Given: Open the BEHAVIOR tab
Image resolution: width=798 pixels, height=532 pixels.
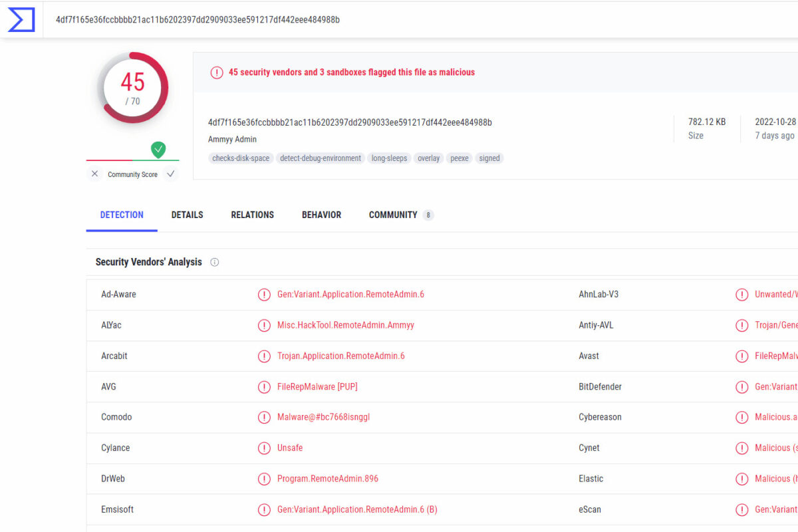Looking at the screenshot, I should pos(322,215).
